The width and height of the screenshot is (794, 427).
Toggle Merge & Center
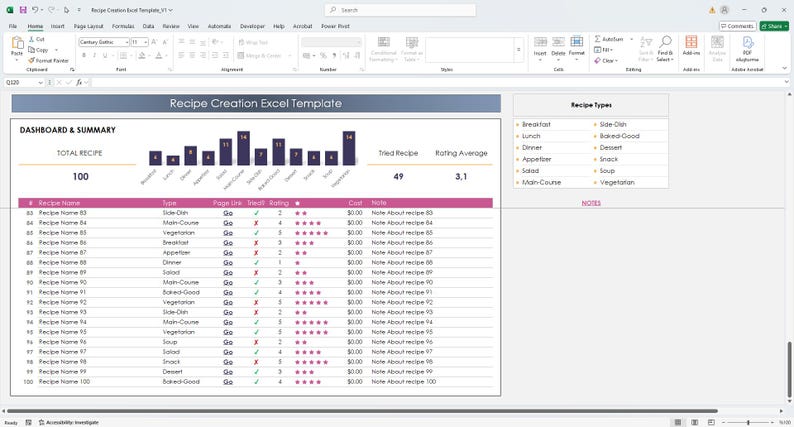(x=259, y=56)
